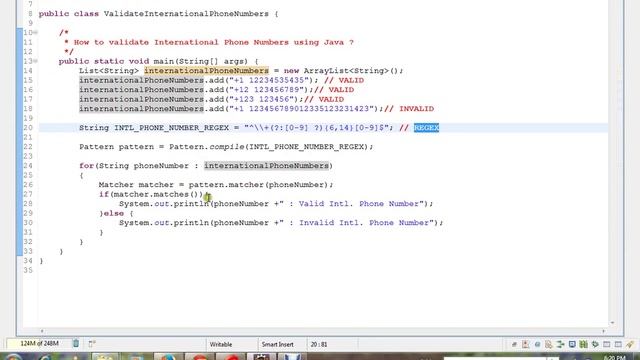Click line number 35 in the gutter
The image size is (640, 360).
pyautogui.click(x=28, y=270)
